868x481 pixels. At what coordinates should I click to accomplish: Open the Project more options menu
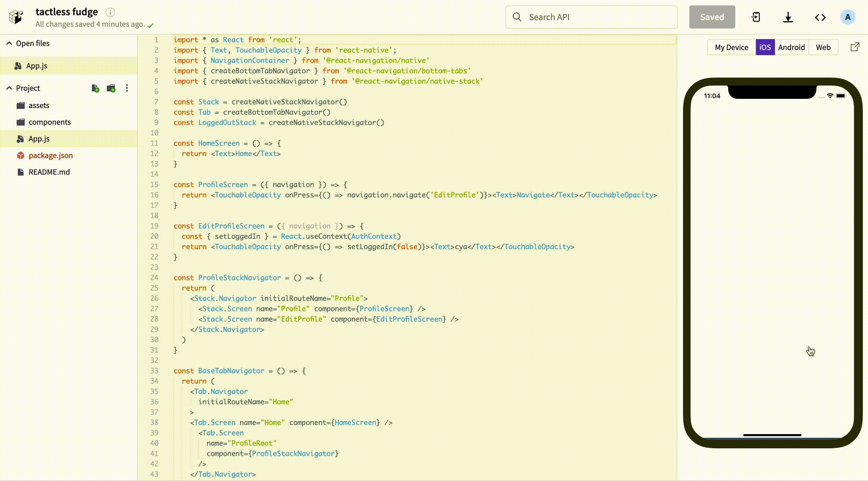tap(127, 88)
